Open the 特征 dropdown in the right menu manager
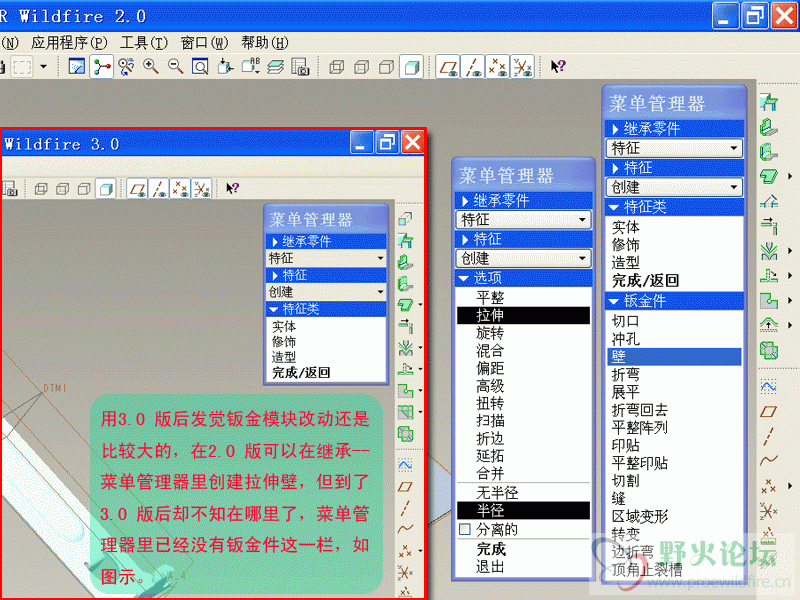The width and height of the screenshot is (800, 600). (674, 148)
